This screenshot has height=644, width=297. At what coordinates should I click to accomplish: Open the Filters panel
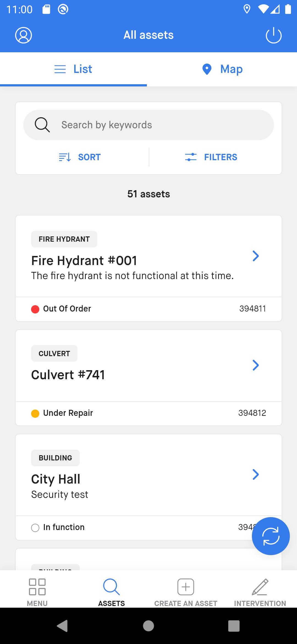(211, 157)
